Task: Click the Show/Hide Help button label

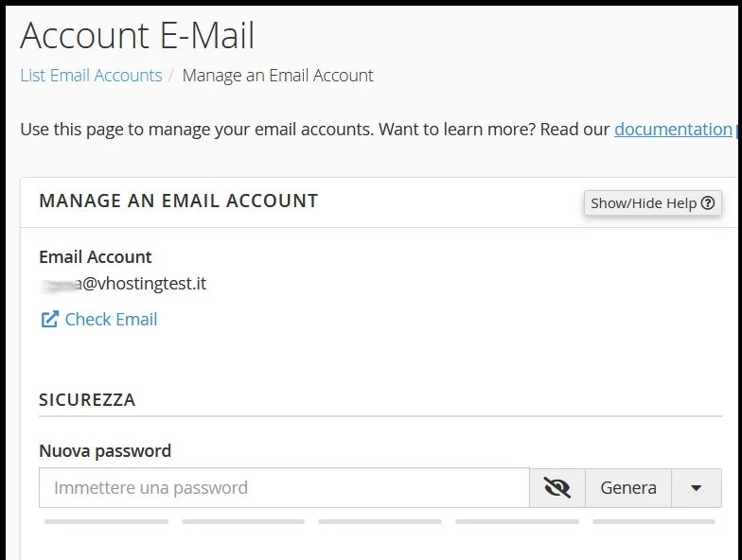Action: click(644, 202)
